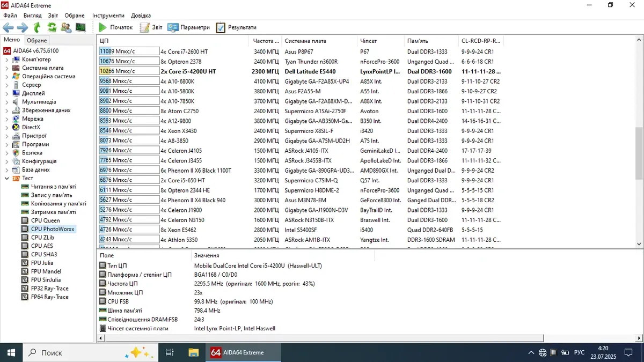Open the users icon in the toolbar
Screen dimensions: 644x362
(66, 27)
